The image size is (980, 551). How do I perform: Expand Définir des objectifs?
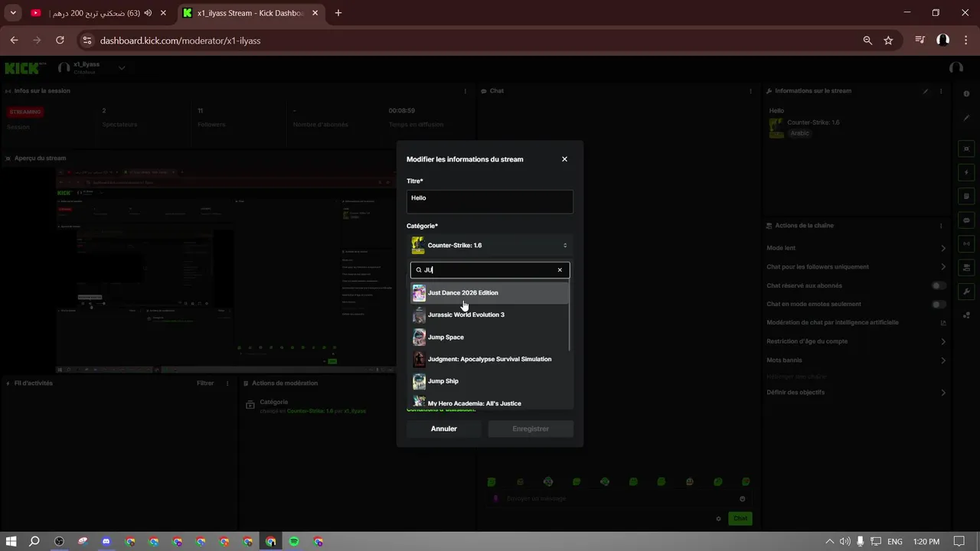[857, 393]
